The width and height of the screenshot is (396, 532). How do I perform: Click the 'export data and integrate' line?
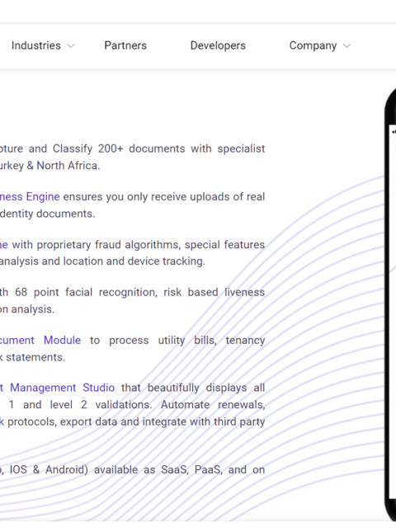(x=132, y=421)
